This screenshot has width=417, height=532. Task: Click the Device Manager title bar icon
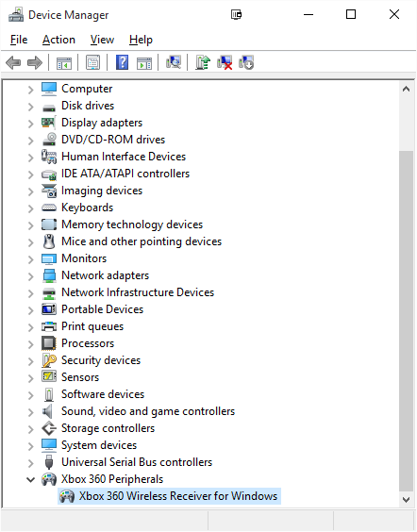(16, 15)
